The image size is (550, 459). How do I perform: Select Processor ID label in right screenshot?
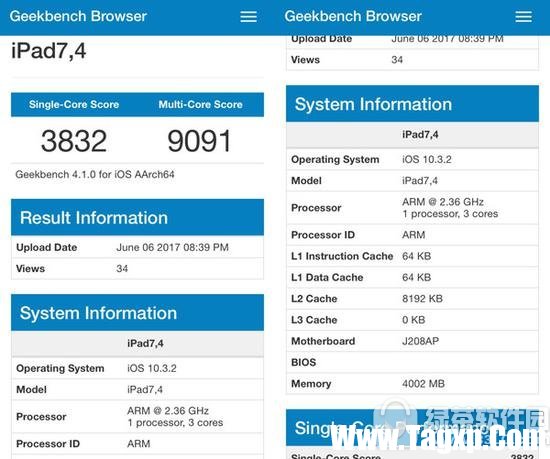pos(323,235)
